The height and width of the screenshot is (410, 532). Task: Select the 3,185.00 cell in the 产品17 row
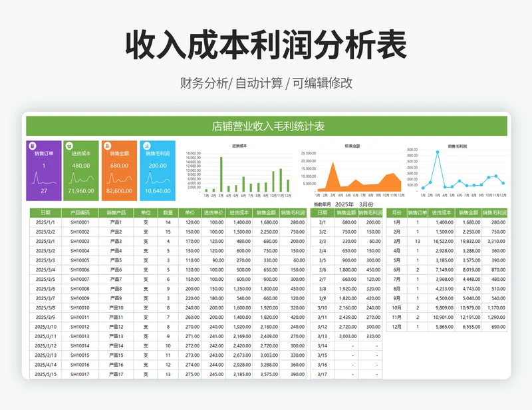[239, 374]
